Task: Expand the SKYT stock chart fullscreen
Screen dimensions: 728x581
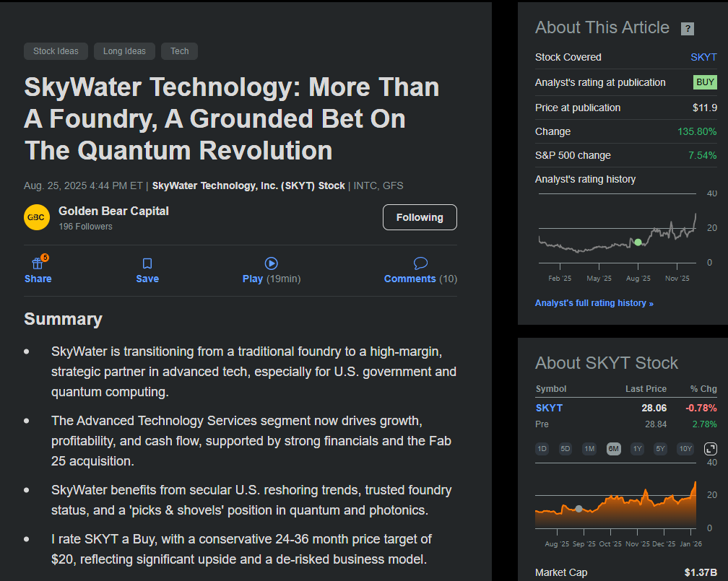Action: coord(711,449)
